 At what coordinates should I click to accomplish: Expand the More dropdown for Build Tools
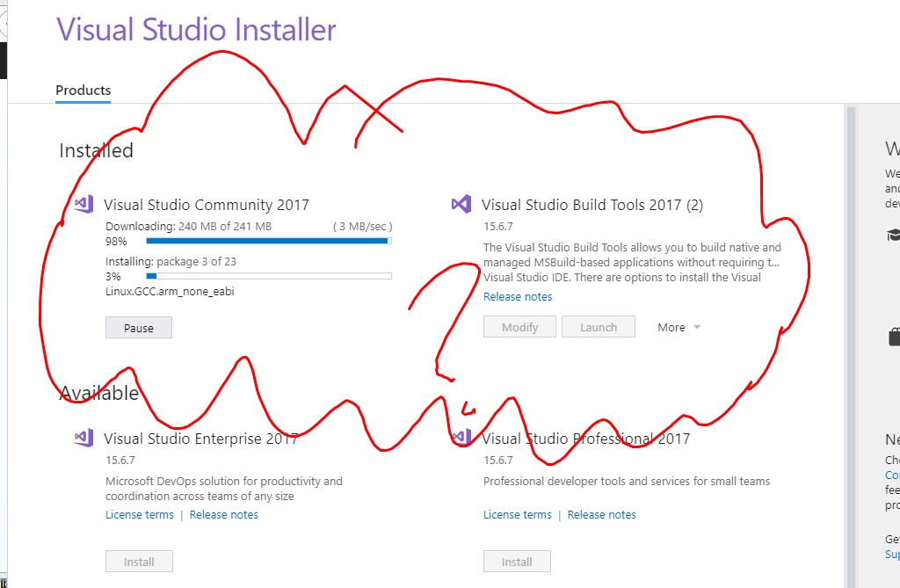tap(679, 327)
